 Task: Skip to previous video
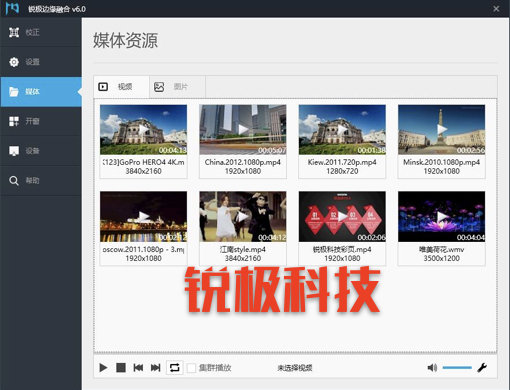[138, 368]
